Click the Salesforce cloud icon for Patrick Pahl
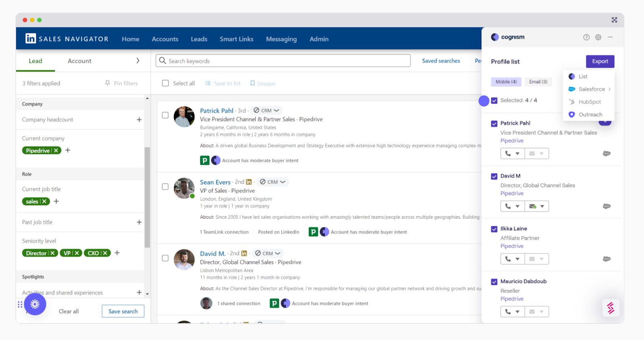Image resolution: width=644 pixels, height=340 pixels. (x=607, y=153)
